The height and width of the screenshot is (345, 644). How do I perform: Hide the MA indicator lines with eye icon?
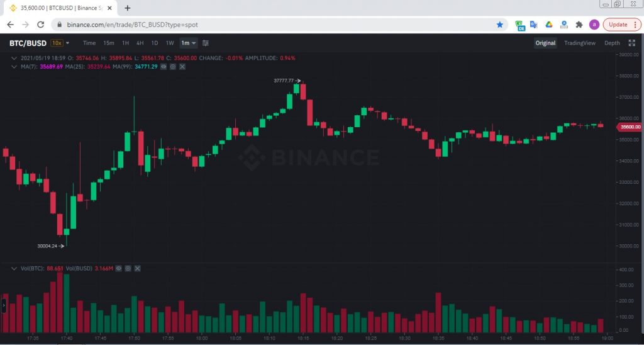pyautogui.click(x=164, y=67)
